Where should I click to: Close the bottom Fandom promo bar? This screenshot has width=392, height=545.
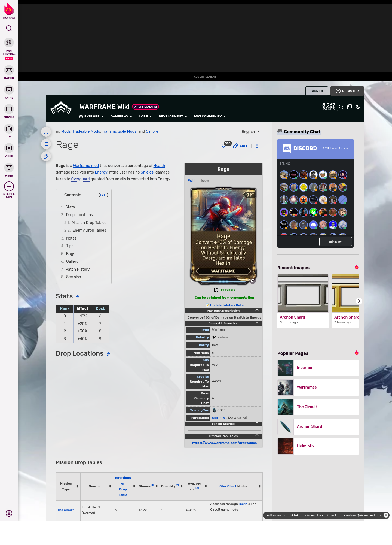(386, 515)
